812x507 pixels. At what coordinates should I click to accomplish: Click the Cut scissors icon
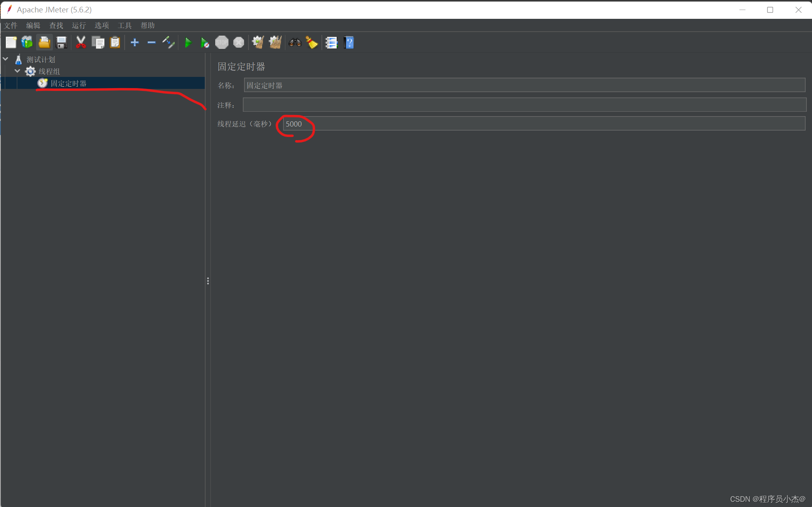coord(81,42)
